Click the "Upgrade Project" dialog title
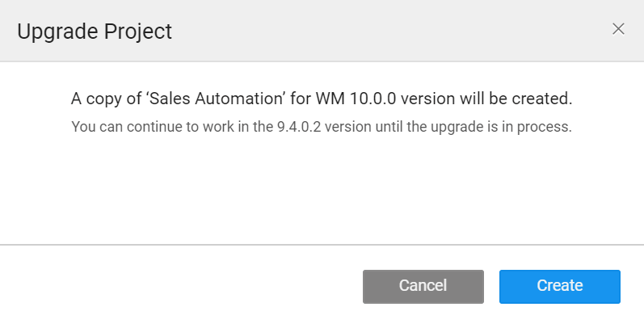 95,32
